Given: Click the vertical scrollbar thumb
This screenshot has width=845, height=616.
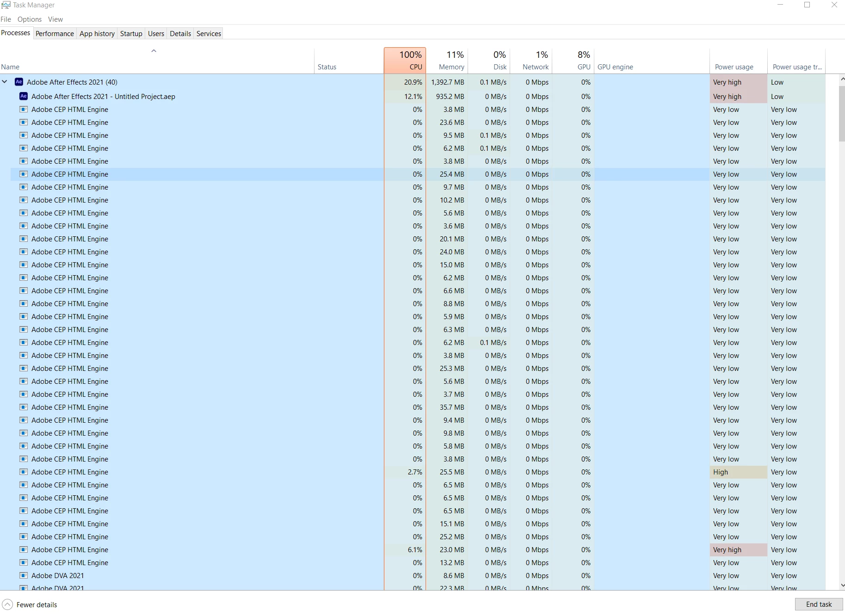Looking at the screenshot, I should click(x=842, y=113).
